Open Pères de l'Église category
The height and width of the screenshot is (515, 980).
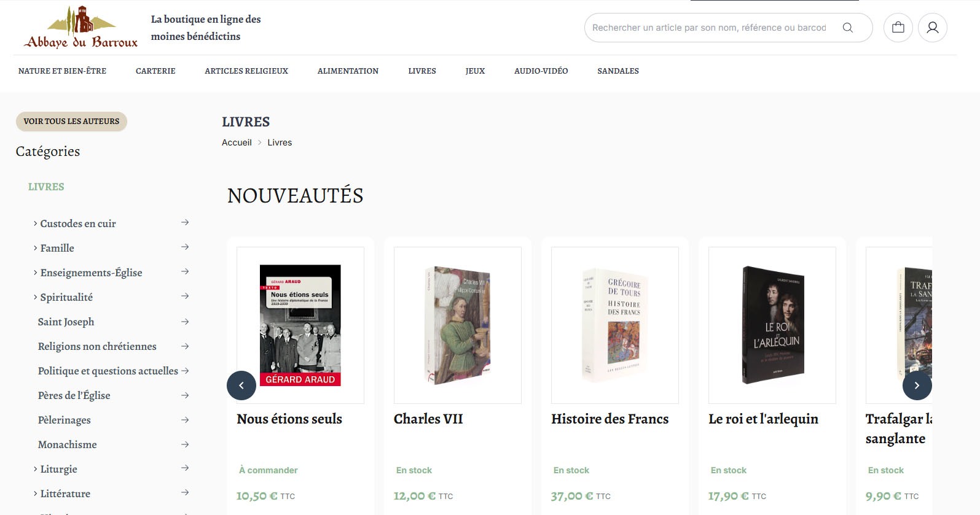click(x=74, y=395)
